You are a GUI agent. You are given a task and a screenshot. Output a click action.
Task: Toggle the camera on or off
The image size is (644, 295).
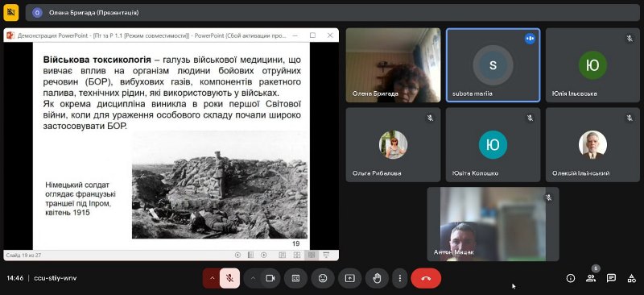click(x=270, y=279)
